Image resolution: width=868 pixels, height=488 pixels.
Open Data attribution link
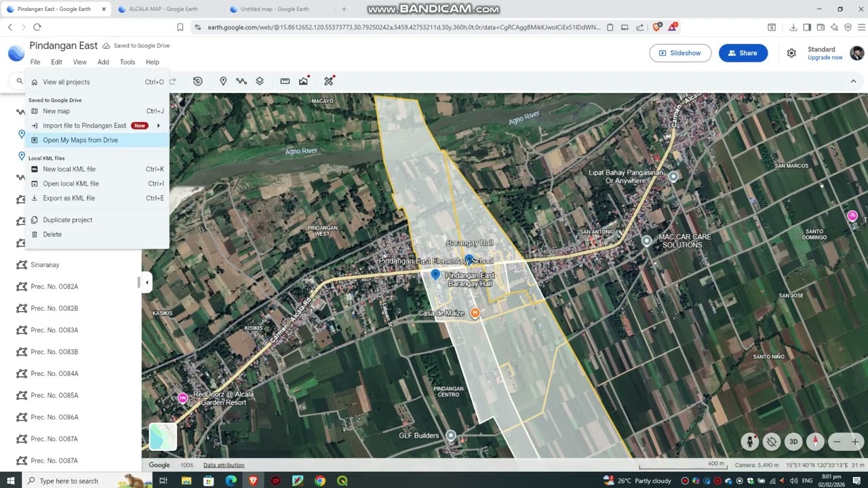coord(224,465)
